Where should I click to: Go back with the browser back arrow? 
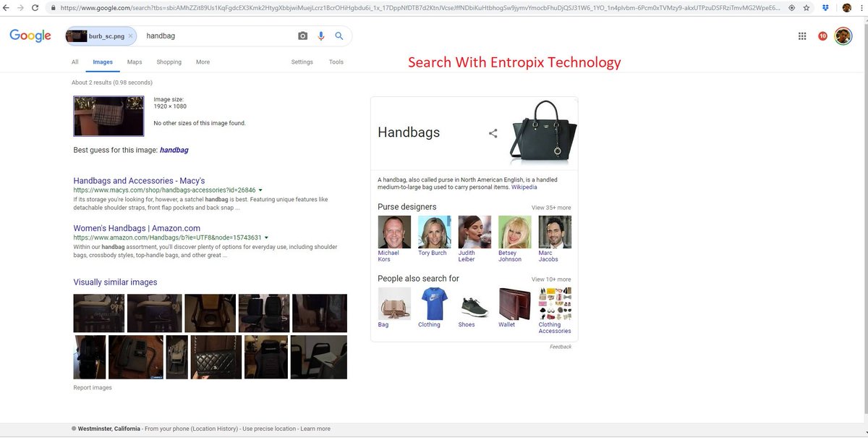7,7
